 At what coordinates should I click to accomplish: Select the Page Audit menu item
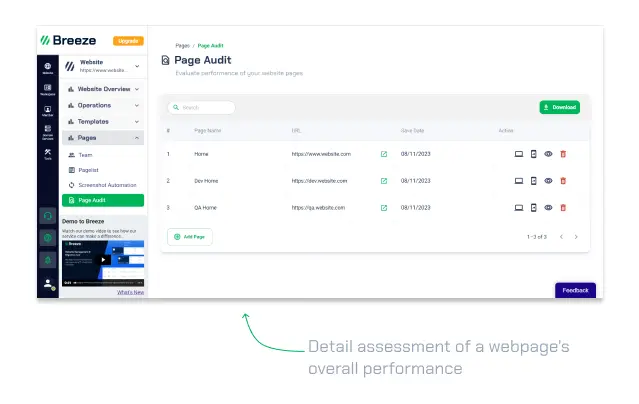(x=103, y=200)
